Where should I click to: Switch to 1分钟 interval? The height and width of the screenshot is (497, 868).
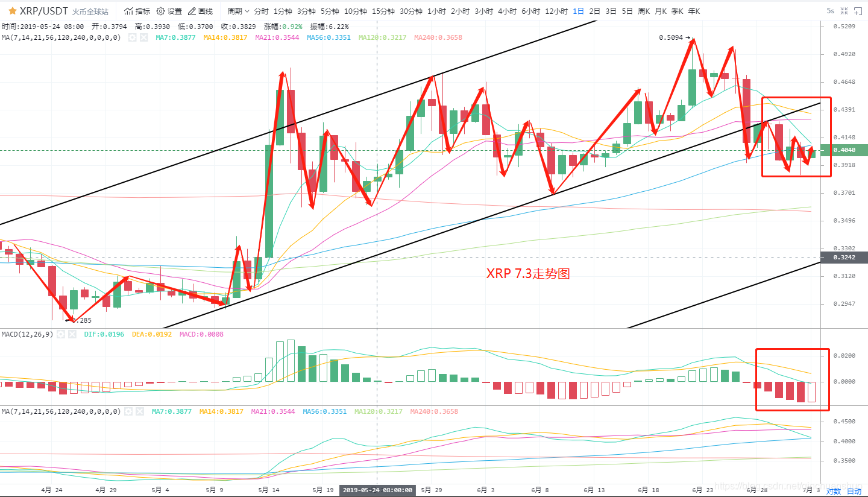pyautogui.click(x=283, y=11)
